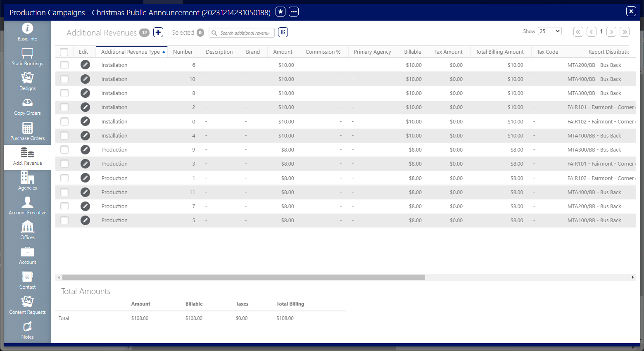Sort by Amount column header
The height and width of the screenshot is (351, 644).
[x=283, y=52]
